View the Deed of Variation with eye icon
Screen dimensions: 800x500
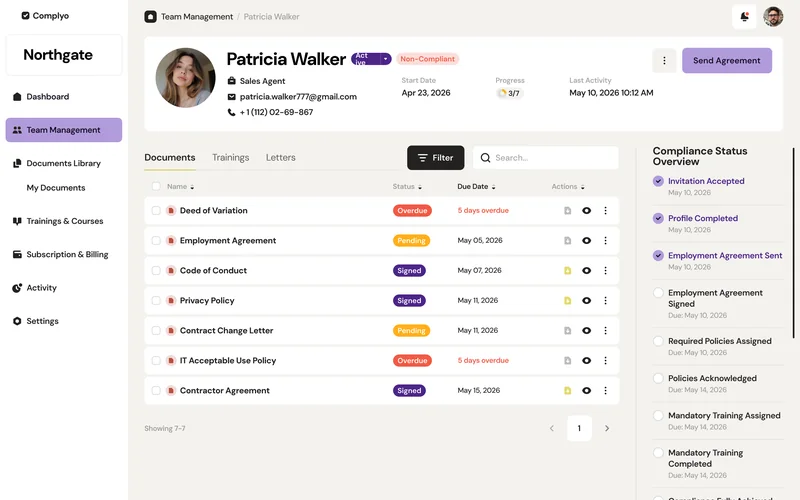587,211
